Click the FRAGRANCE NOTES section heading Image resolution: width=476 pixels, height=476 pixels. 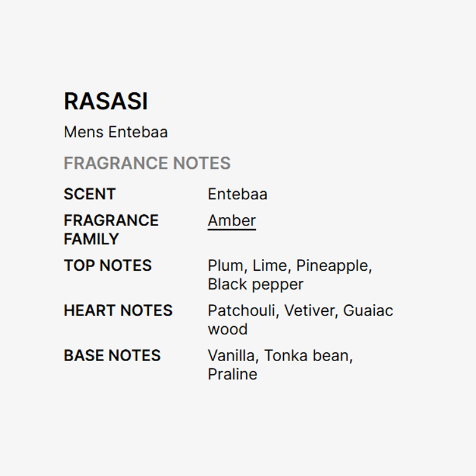click(147, 163)
